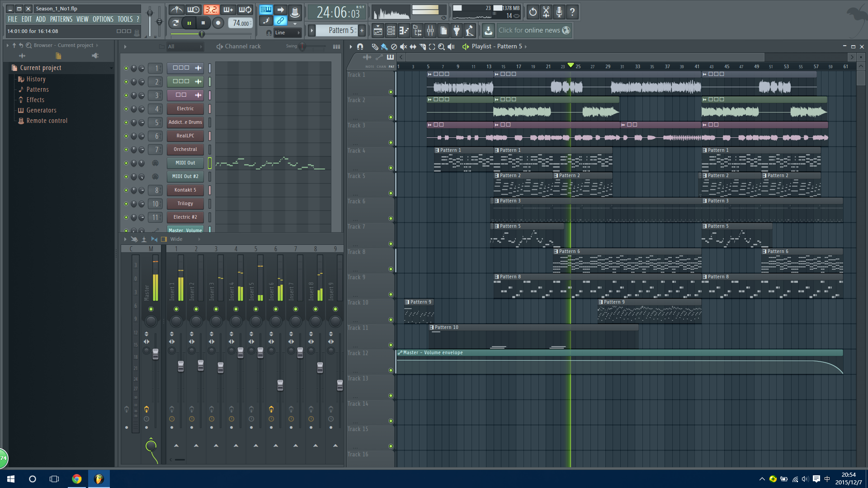Mute mixer Insert 3 with its LED
Screen dimensions: 868x488
click(x=216, y=309)
